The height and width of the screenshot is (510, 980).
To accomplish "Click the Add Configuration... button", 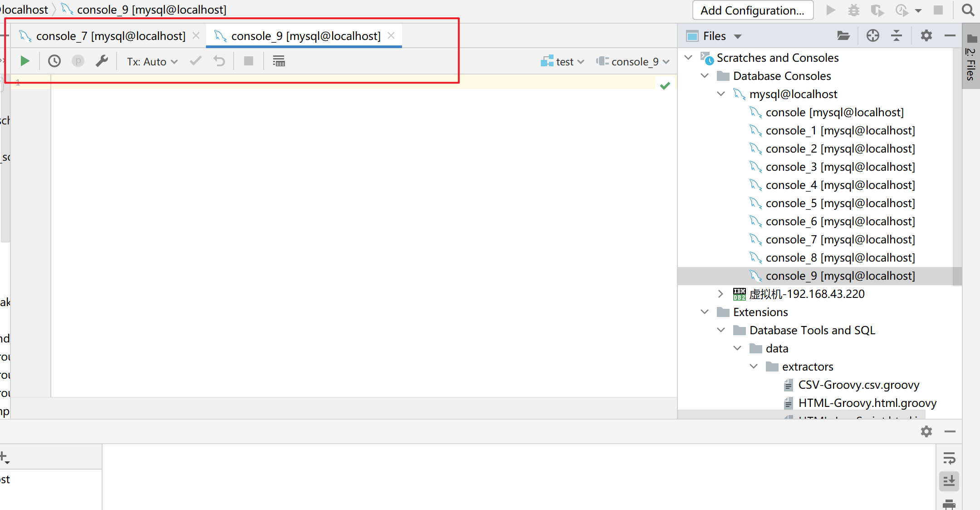I will (753, 10).
